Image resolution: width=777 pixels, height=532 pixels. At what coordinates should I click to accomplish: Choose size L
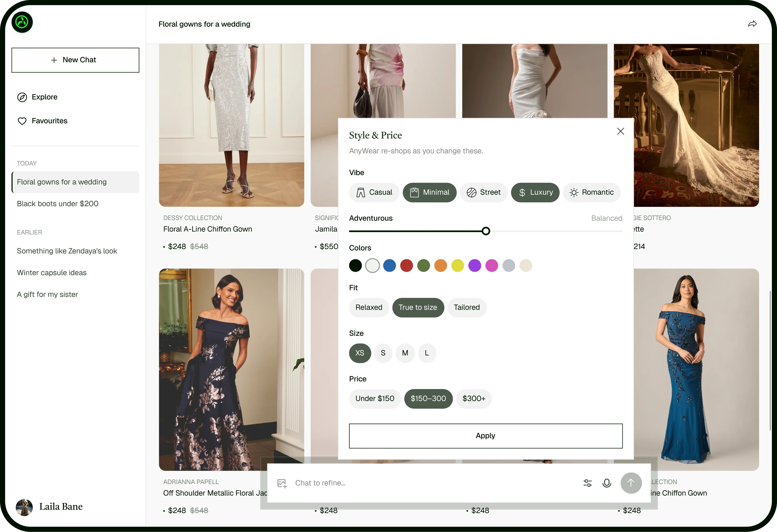coord(427,353)
